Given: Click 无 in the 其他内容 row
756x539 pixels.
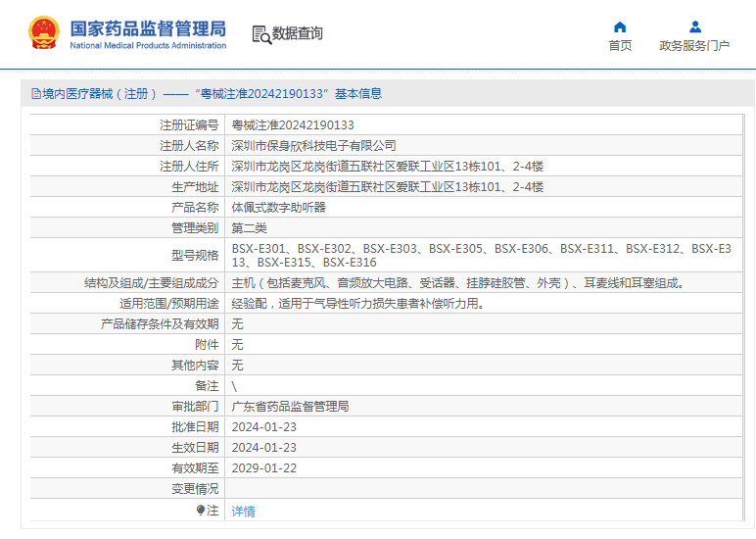Looking at the screenshot, I should click(x=237, y=366).
